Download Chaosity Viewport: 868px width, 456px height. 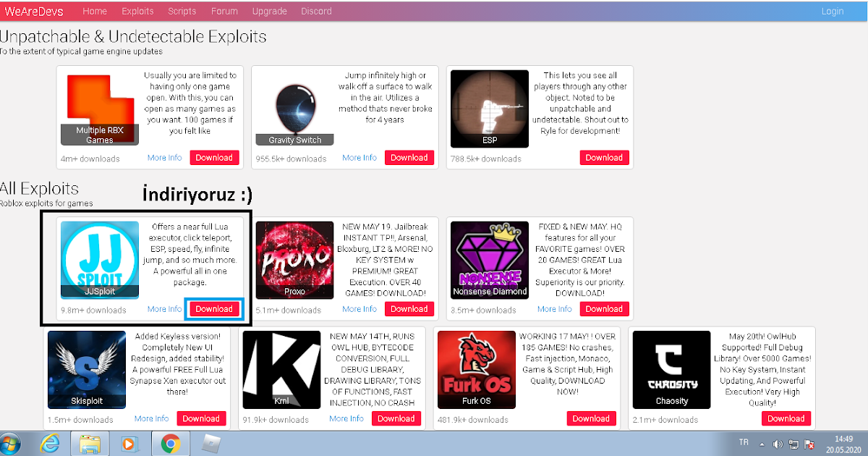coord(786,418)
